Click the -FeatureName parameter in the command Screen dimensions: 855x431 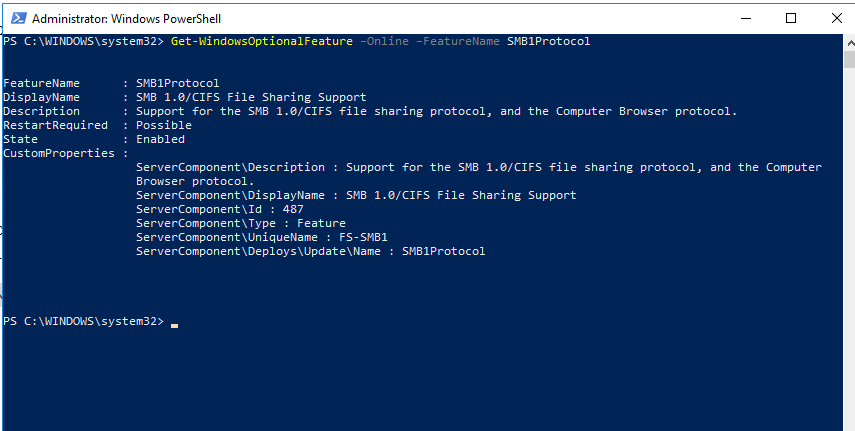(450, 41)
